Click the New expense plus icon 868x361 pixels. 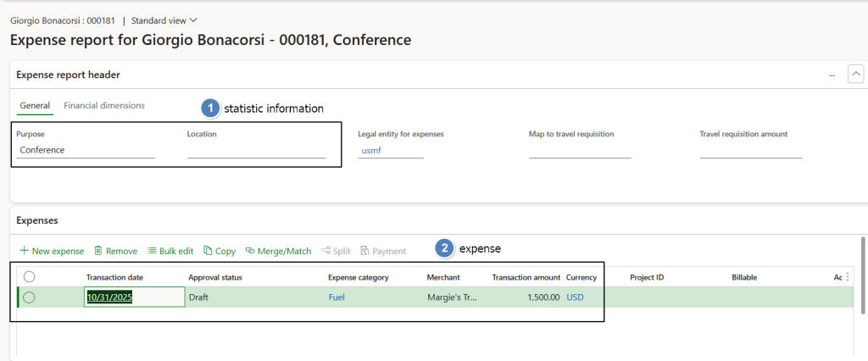pos(24,251)
